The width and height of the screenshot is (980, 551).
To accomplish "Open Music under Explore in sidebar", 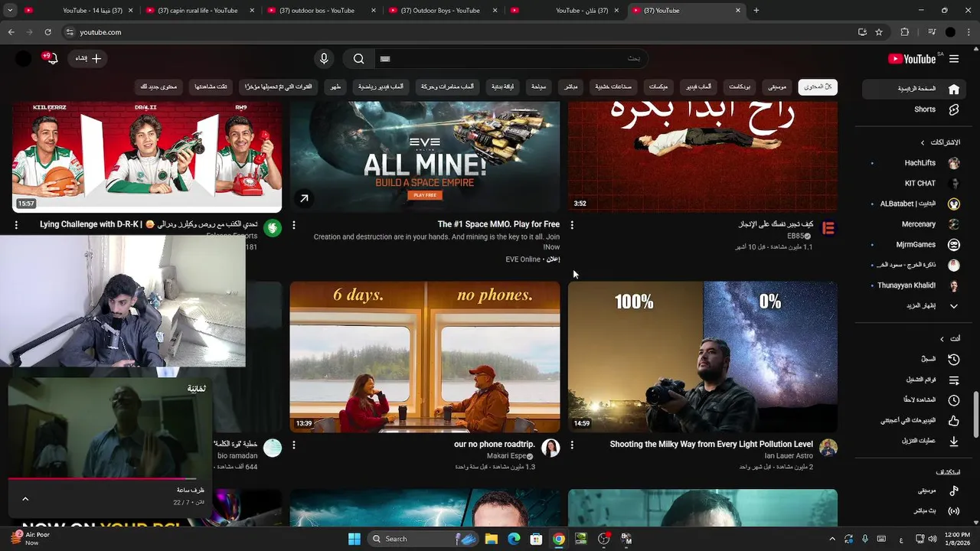I will [x=913, y=491].
